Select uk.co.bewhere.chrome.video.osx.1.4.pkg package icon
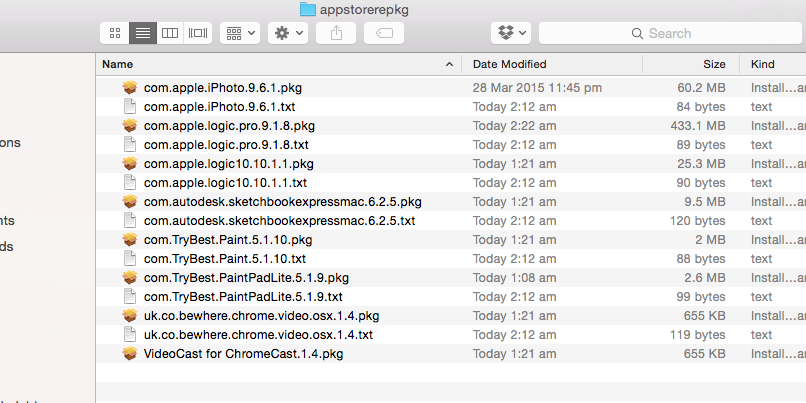Viewport: 806px width, 403px height. point(130,316)
